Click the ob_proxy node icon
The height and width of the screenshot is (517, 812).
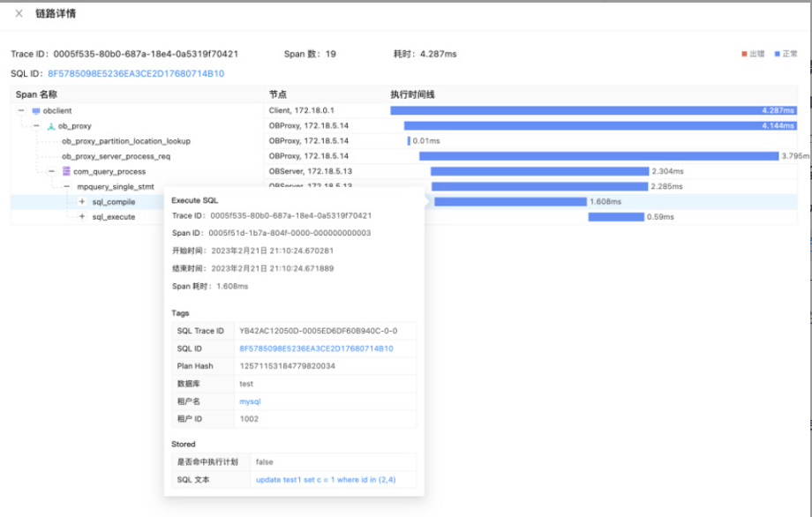coord(51,126)
